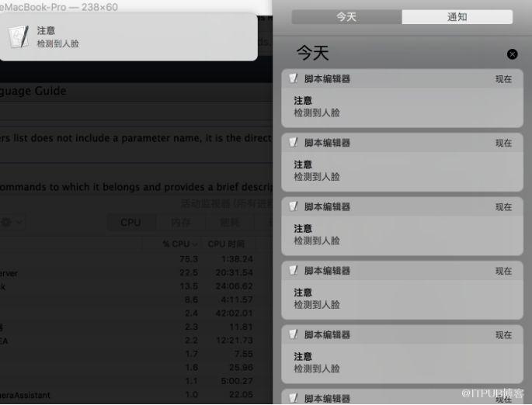Click the 'guage Guide' heading text
532x405 pixels.
tap(33, 92)
